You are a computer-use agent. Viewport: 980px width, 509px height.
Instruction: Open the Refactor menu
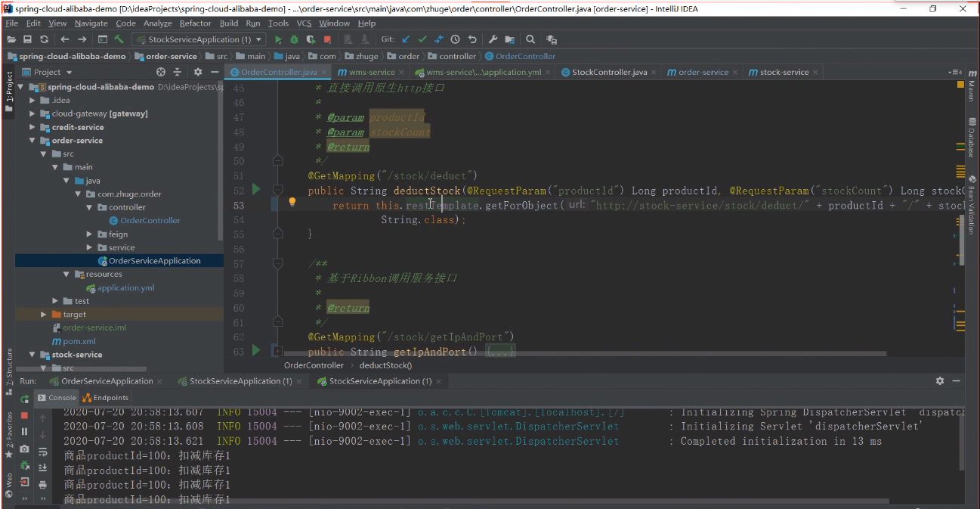click(196, 23)
